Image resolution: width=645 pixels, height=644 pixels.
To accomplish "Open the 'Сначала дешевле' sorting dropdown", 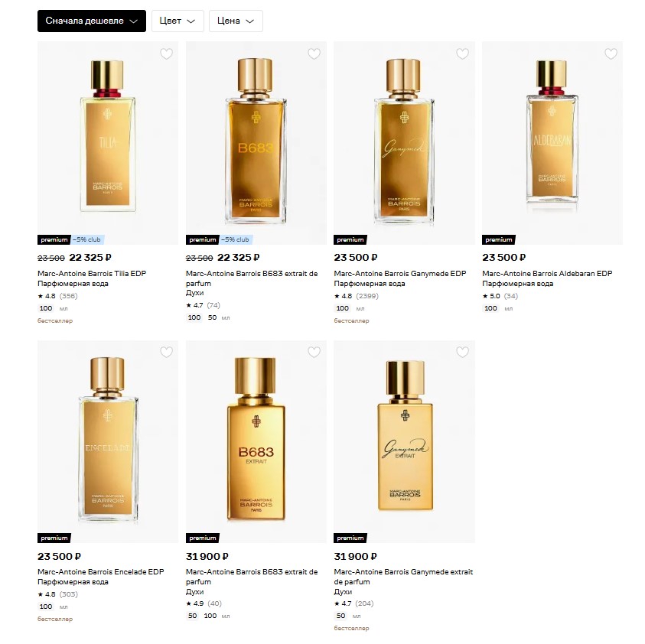I will 92,21.
